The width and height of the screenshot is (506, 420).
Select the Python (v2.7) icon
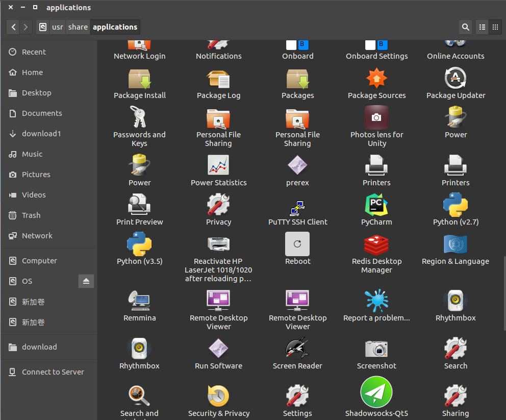[456, 205]
